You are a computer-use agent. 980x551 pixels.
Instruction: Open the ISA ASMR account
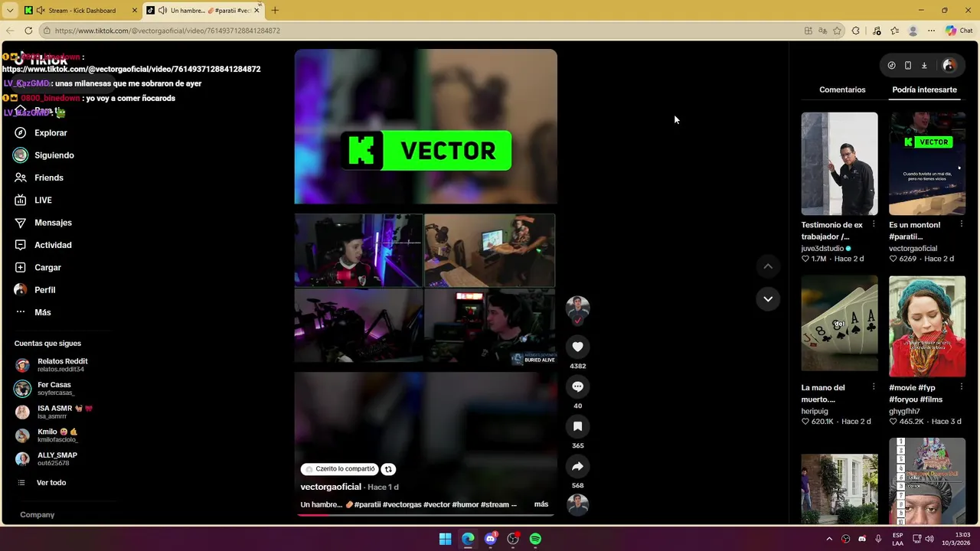coord(54,412)
